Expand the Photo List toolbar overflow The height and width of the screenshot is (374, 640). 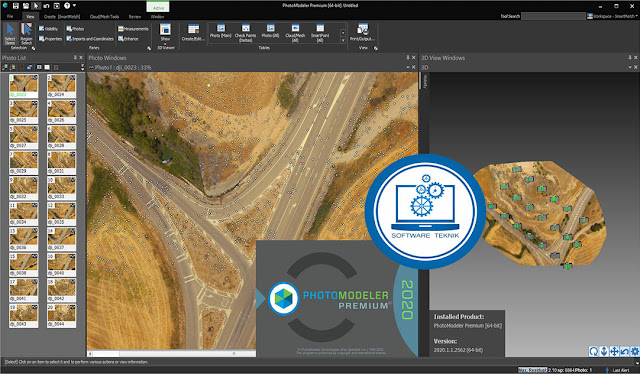point(82,67)
